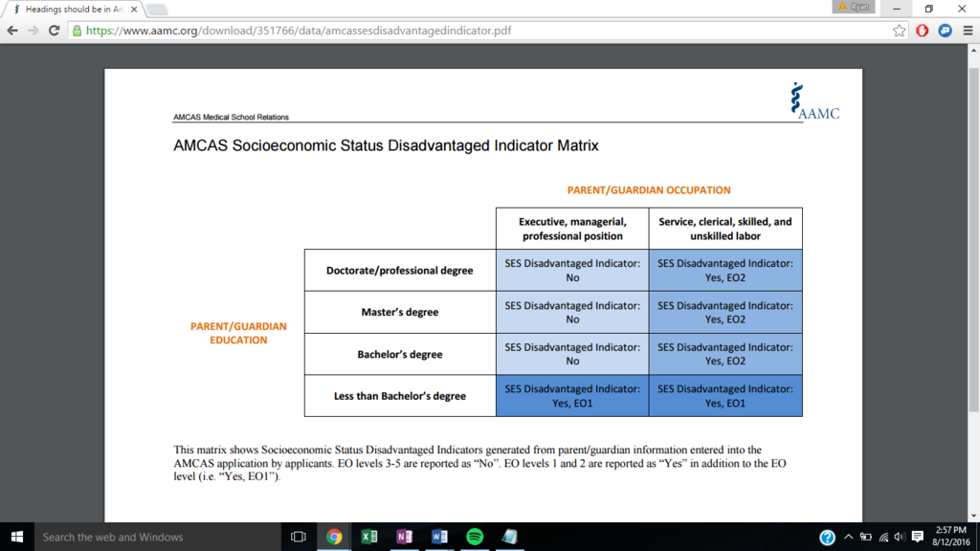Select the 'Headings should be in Ari' tab

74,10
